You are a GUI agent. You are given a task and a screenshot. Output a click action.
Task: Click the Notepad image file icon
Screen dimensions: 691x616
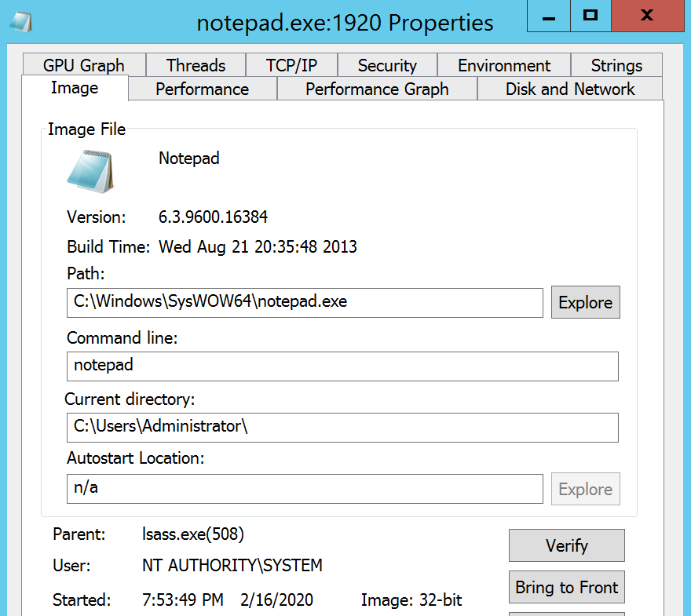[89, 170]
